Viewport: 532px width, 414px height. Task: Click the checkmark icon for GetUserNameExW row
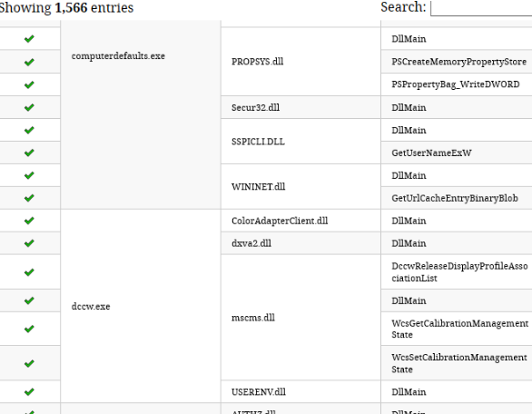coord(30,153)
